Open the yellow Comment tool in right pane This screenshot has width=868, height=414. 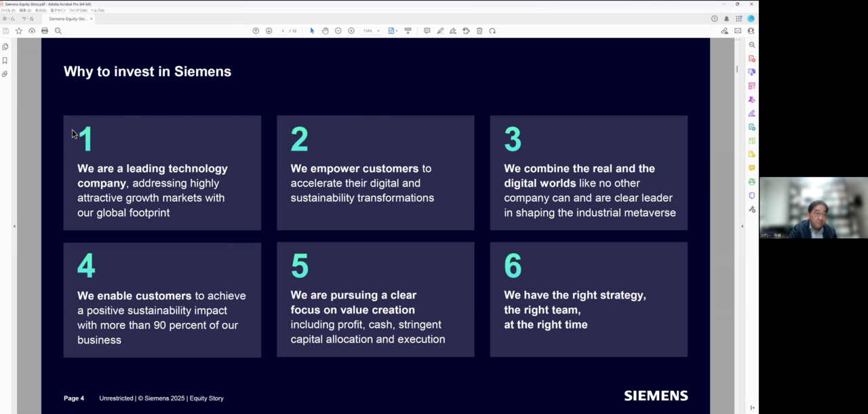[752, 168]
